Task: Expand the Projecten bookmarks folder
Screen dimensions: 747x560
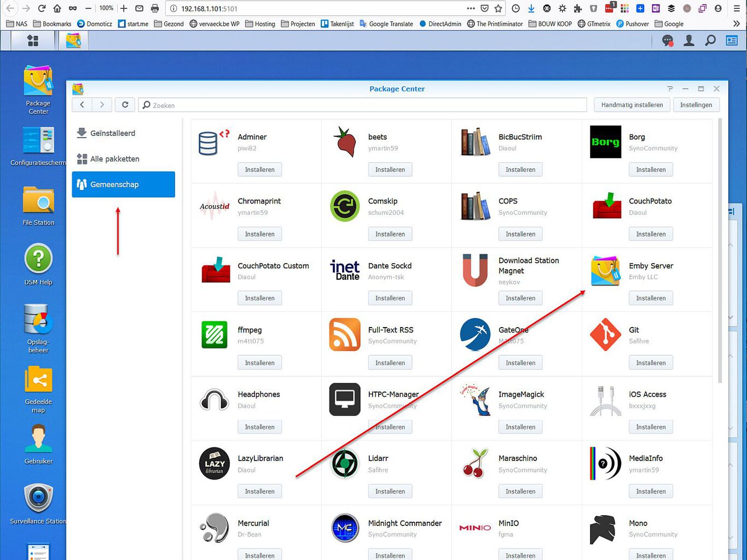Action: (298, 24)
